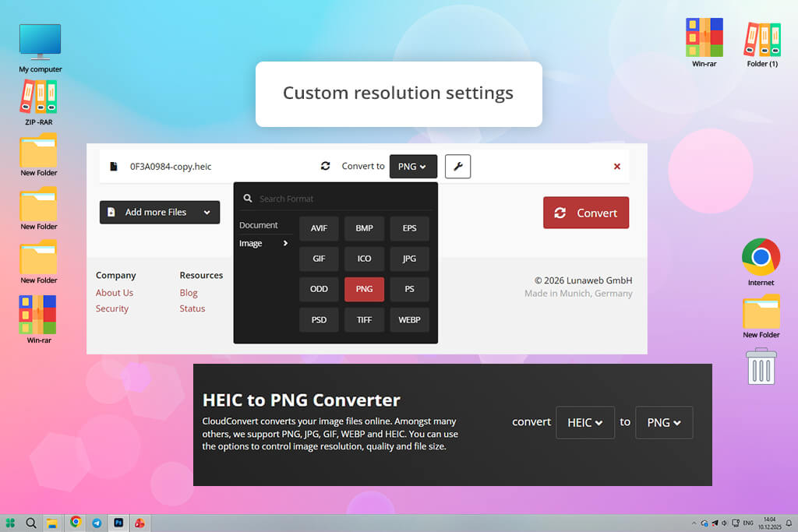Choose the highlighted PNG format tile

coord(364,289)
